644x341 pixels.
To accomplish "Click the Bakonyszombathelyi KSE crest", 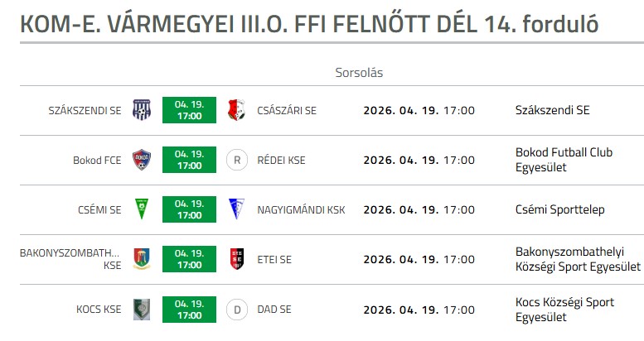I will (x=142, y=259).
